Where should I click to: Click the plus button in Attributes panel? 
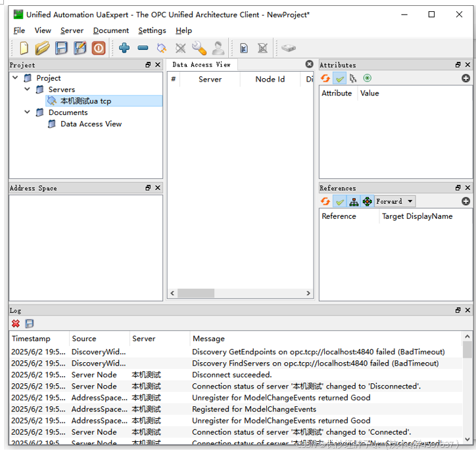465,78
